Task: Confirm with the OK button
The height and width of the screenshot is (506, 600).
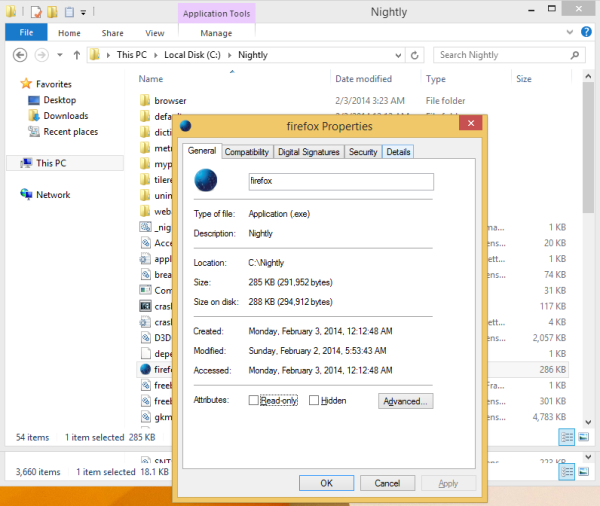Action: tap(326, 483)
